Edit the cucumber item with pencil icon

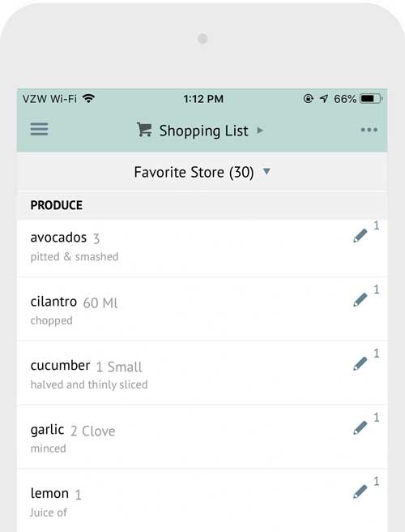[x=360, y=363]
